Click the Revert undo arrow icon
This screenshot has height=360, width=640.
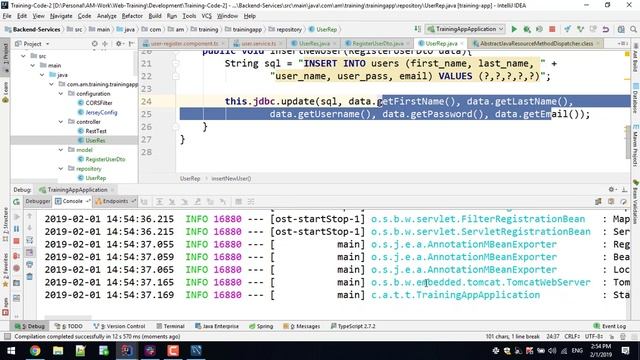[x=606, y=29]
